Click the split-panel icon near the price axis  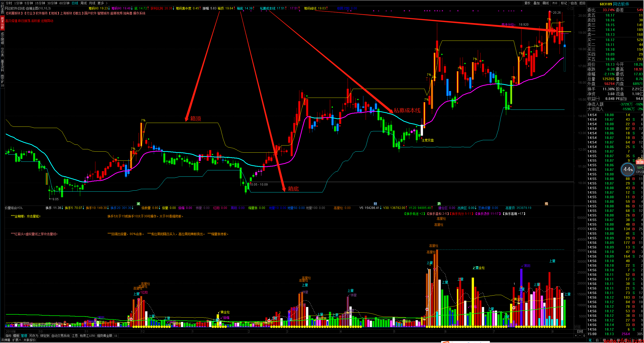pyautogui.click(x=572, y=8)
